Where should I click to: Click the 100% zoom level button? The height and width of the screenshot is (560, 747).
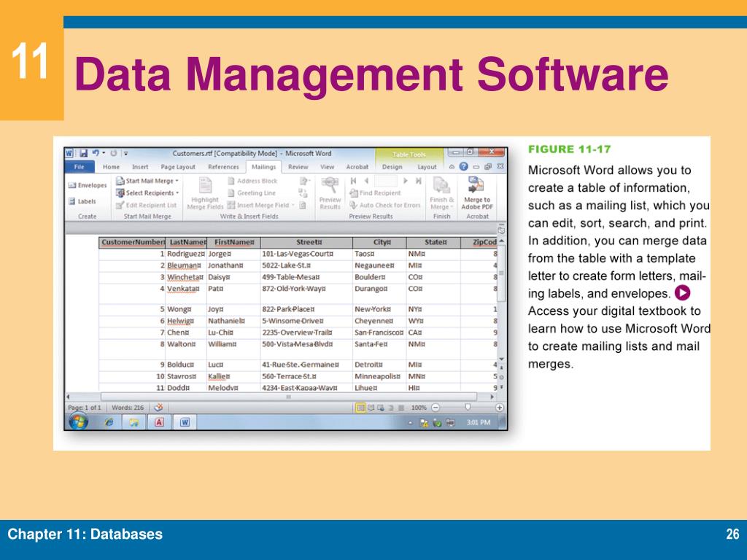click(419, 408)
